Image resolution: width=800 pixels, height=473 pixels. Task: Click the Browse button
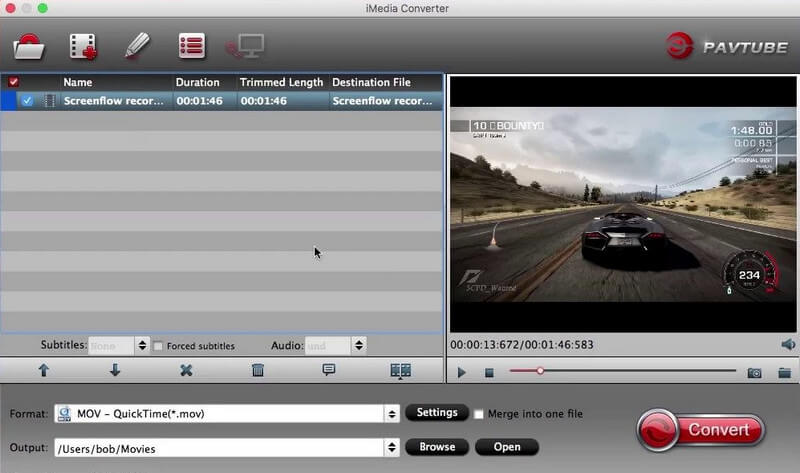point(437,447)
